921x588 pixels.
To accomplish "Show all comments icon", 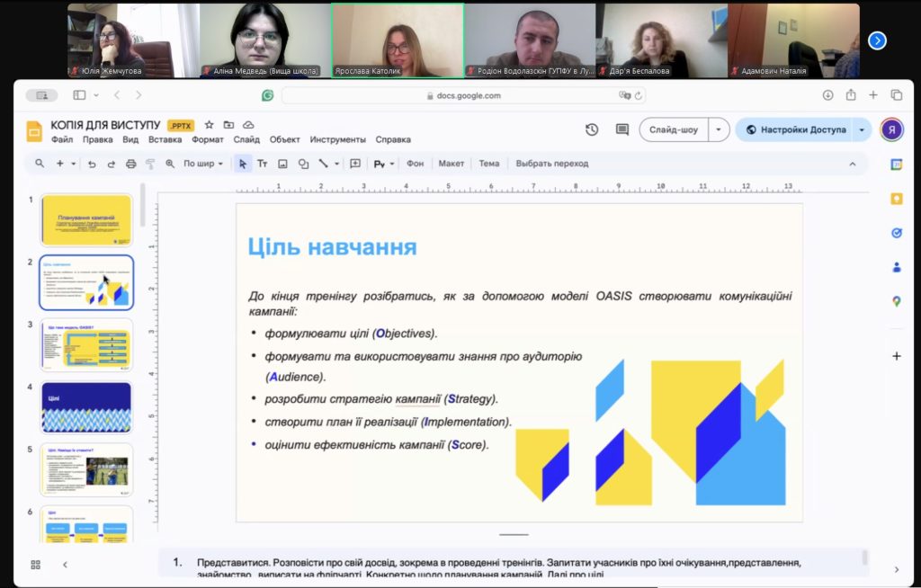I will point(622,129).
